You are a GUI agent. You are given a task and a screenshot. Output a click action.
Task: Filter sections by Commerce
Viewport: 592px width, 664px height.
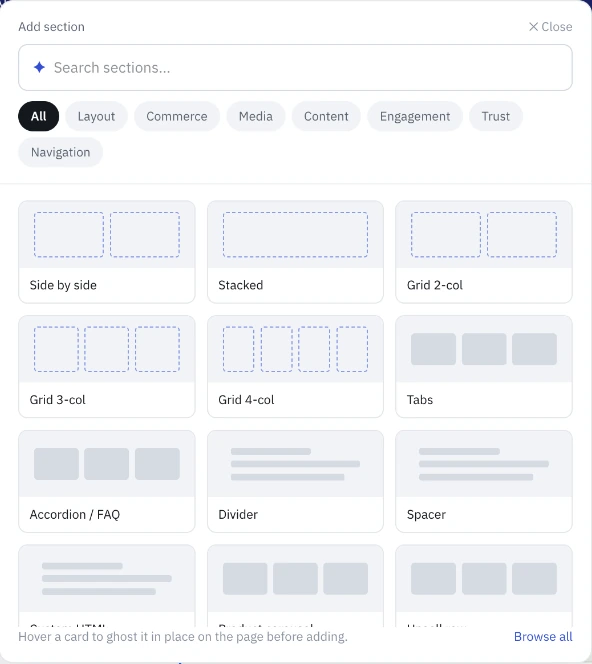tap(177, 116)
